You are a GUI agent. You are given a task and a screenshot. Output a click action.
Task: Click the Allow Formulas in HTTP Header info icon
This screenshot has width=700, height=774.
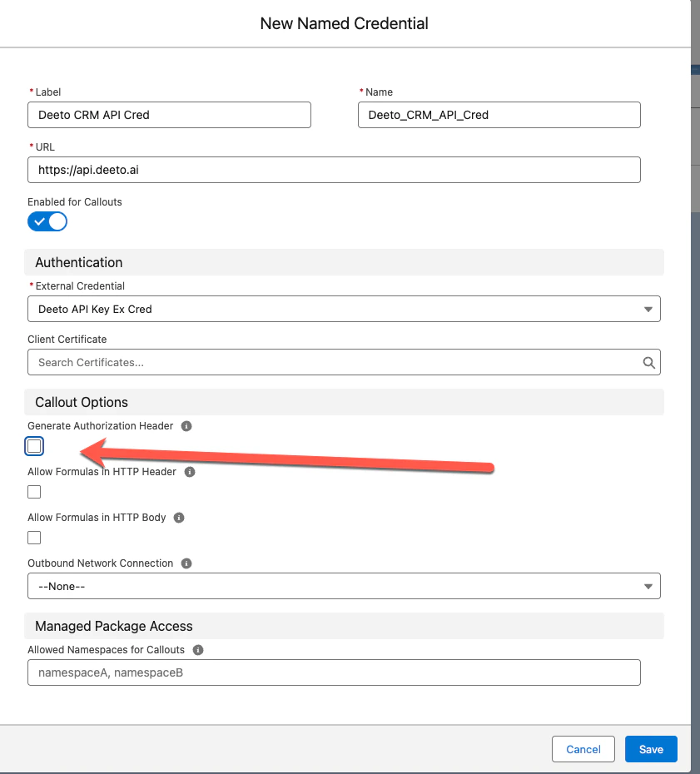[x=190, y=472]
